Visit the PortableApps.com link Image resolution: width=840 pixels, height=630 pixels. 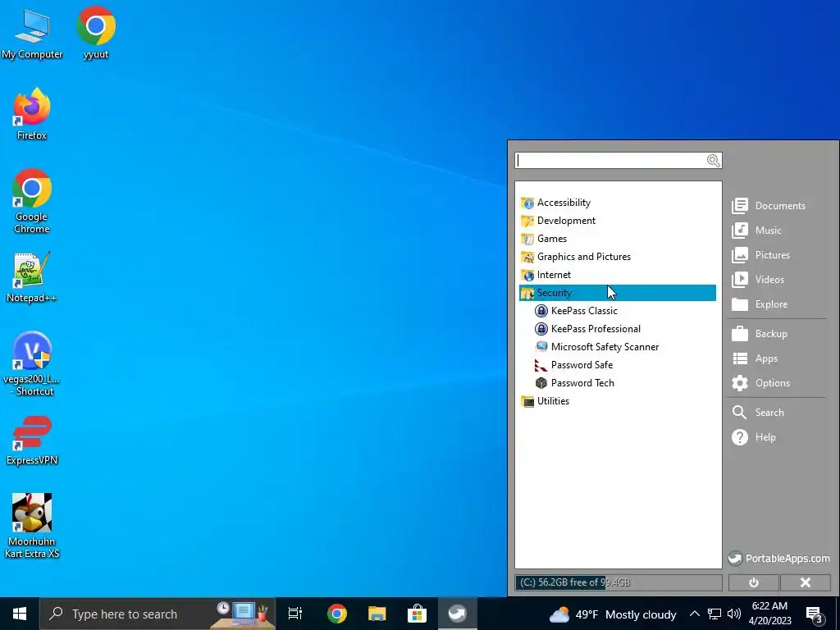point(779,558)
